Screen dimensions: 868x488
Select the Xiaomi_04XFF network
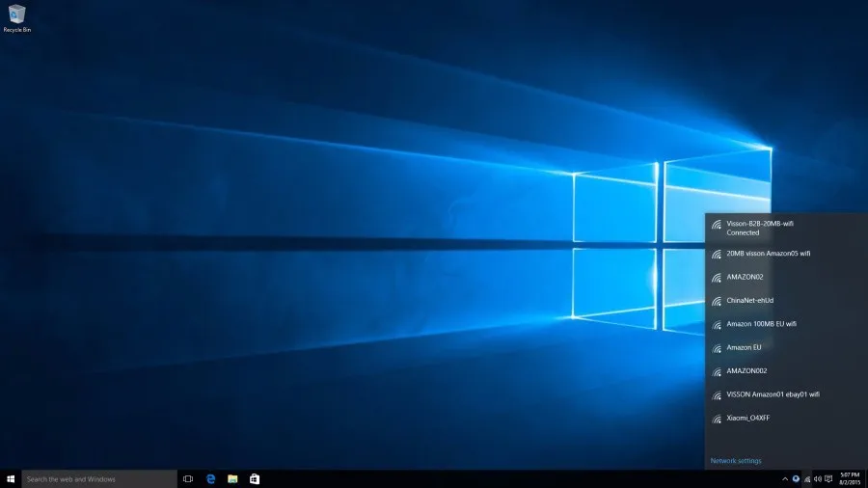786,419
